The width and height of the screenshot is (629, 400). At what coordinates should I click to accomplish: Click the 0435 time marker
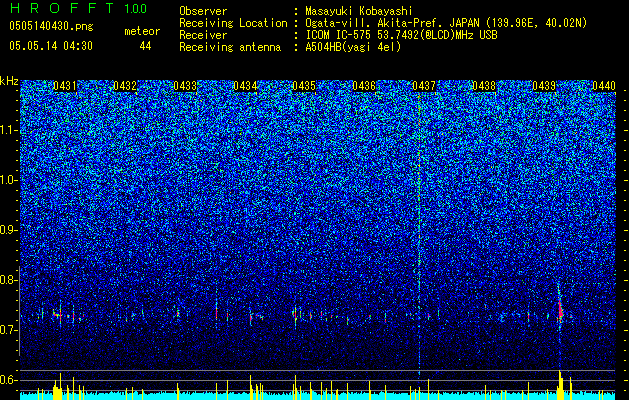pyautogui.click(x=304, y=86)
